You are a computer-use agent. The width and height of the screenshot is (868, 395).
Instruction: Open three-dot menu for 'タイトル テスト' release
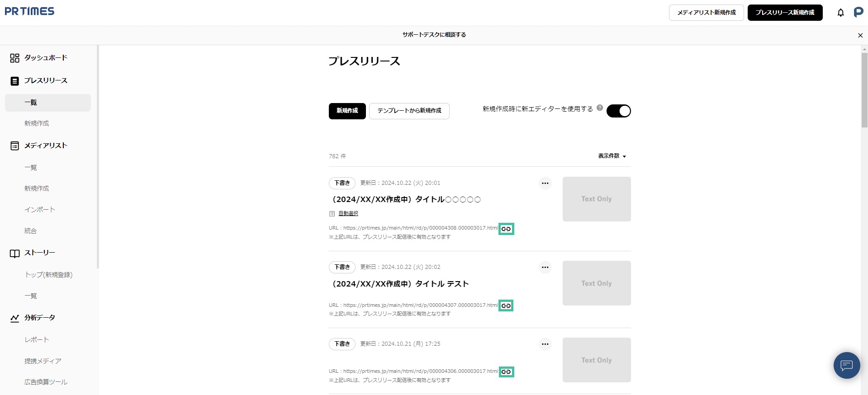(x=545, y=267)
